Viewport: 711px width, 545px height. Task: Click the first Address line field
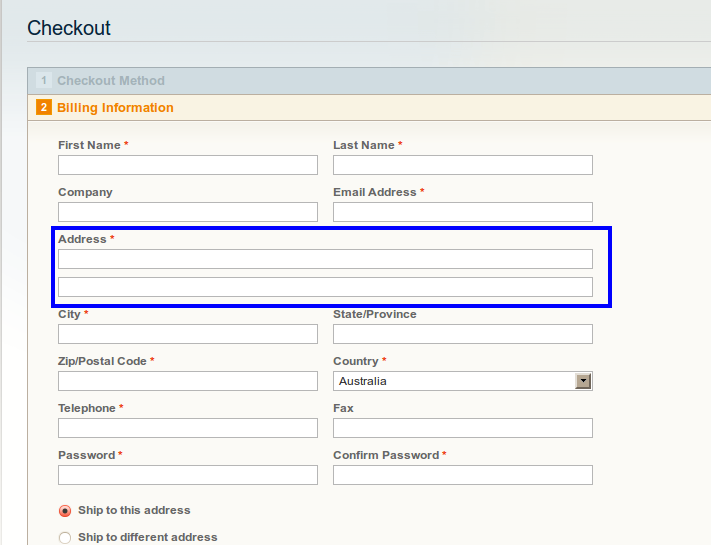click(x=325, y=259)
